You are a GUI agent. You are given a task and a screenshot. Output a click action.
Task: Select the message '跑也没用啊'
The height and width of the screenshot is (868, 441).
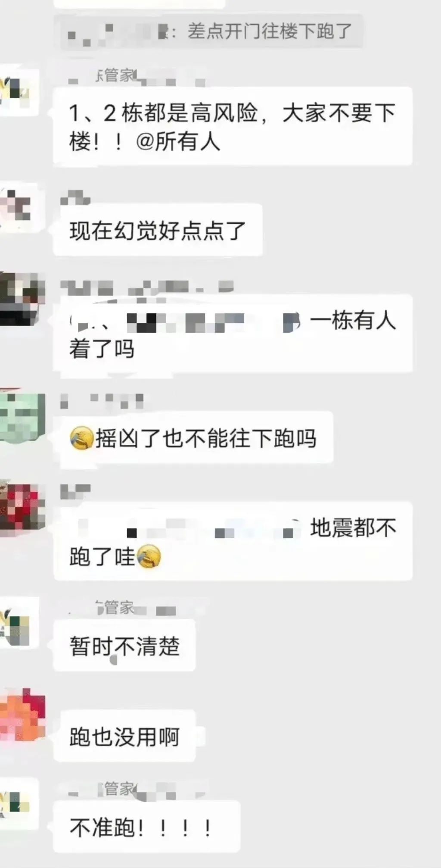124,736
